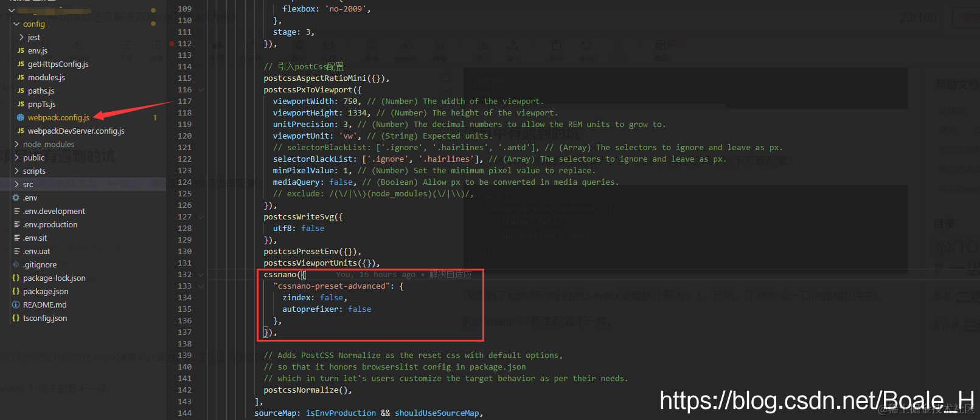Click the git icon of .gitignore

pos(16,265)
